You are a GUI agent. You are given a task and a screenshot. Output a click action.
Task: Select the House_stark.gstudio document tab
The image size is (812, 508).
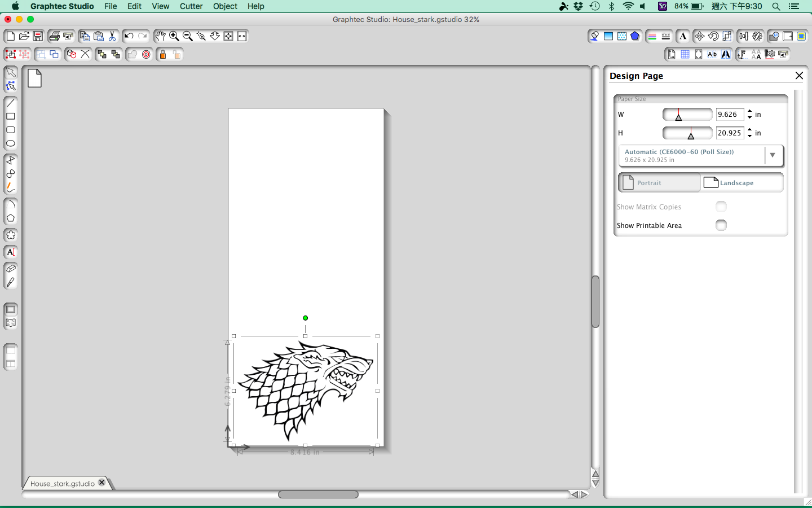pyautogui.click(x=63, y=484)
